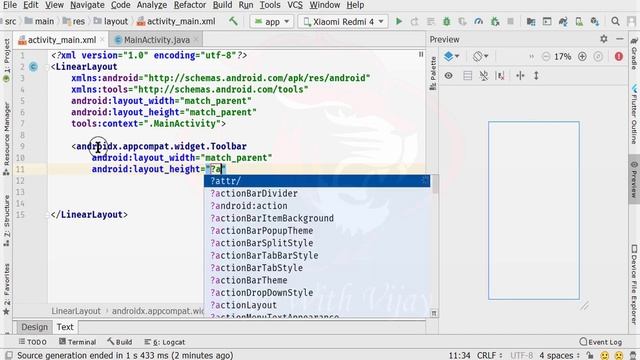
Task: Open the Logcat tool window
Action: point(165,342)
